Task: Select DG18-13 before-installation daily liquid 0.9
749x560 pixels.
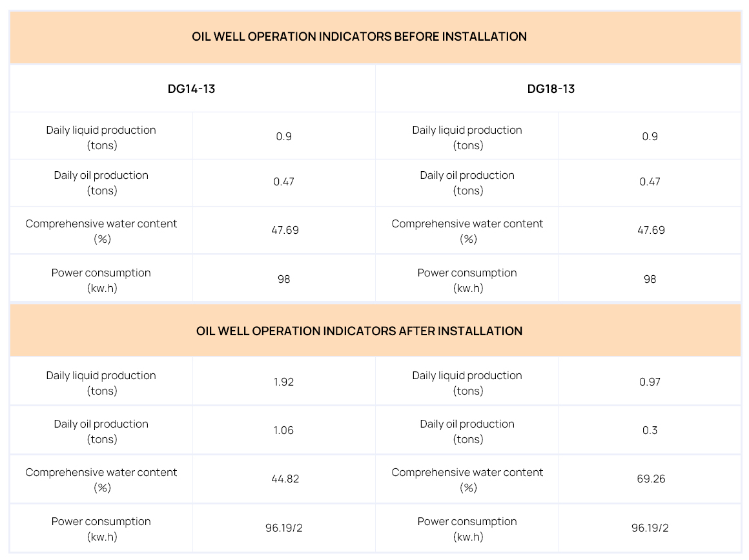Action: 650,136
